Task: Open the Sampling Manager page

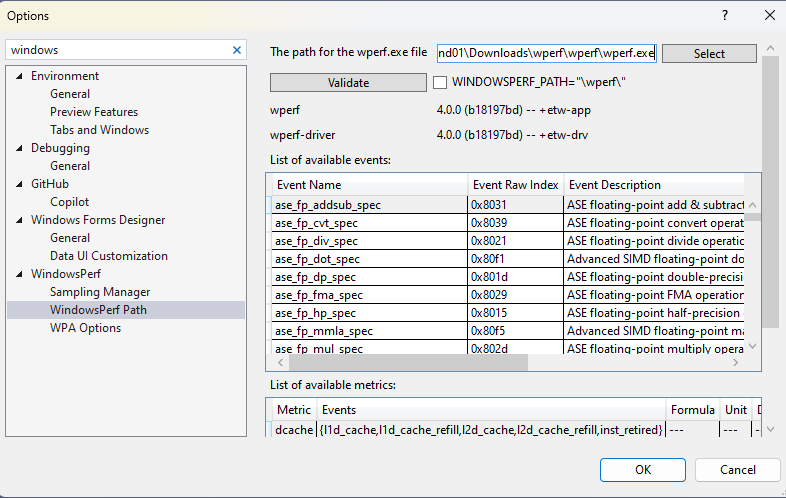Action: 100,292
